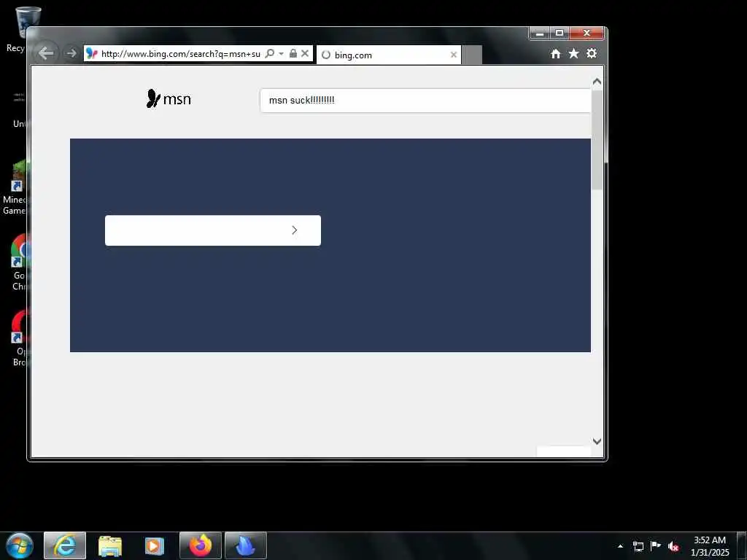747x560 pixels.
Task: Launch Windows Media Player from taskbar
Action: 154,545
